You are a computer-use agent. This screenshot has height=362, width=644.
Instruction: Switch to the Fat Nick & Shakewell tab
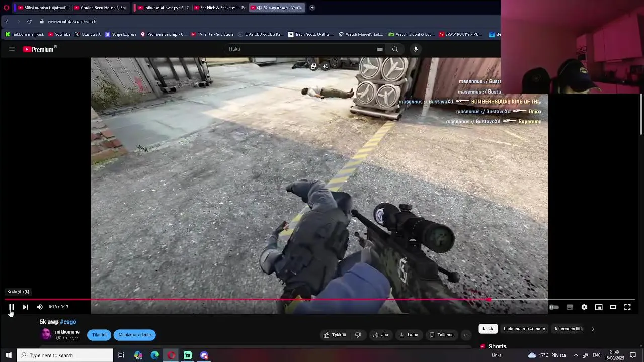pos(219,8)
